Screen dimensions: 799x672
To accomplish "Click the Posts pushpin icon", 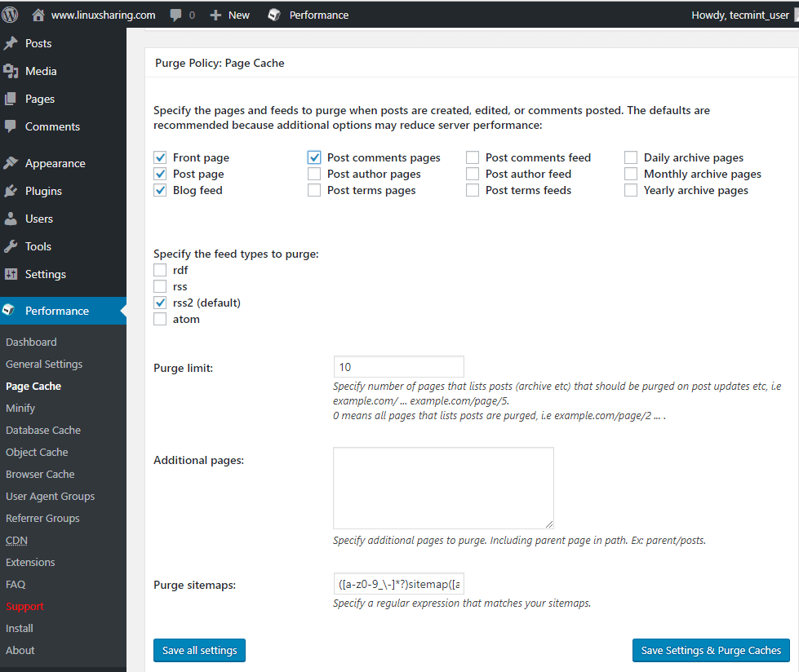I will pyautogui.click(x=11, y=43).
